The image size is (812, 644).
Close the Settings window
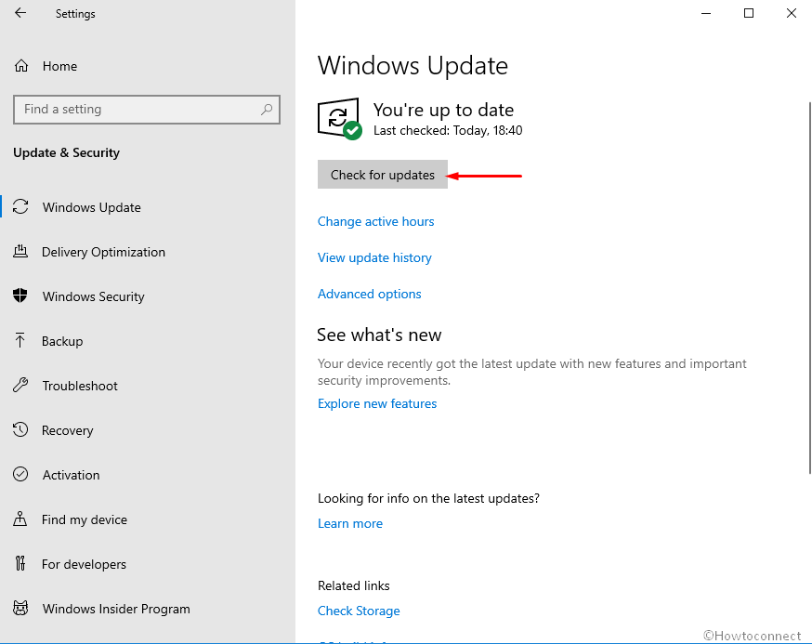coord(792,13)
